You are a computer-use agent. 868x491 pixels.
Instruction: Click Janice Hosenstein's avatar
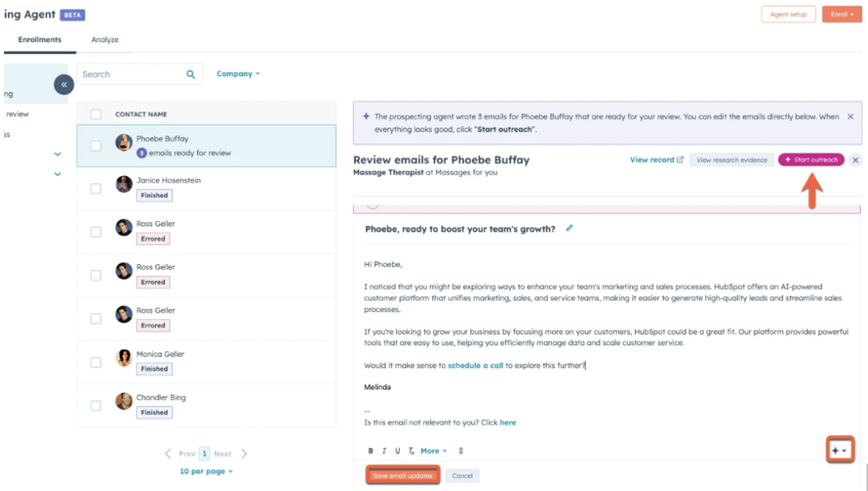pos(124,184)
